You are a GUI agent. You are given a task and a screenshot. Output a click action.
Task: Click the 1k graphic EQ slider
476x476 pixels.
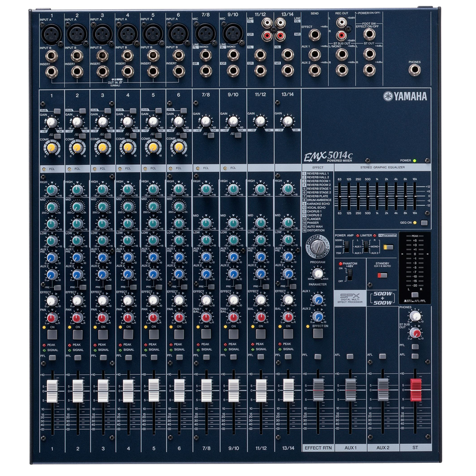pos(377,196)
